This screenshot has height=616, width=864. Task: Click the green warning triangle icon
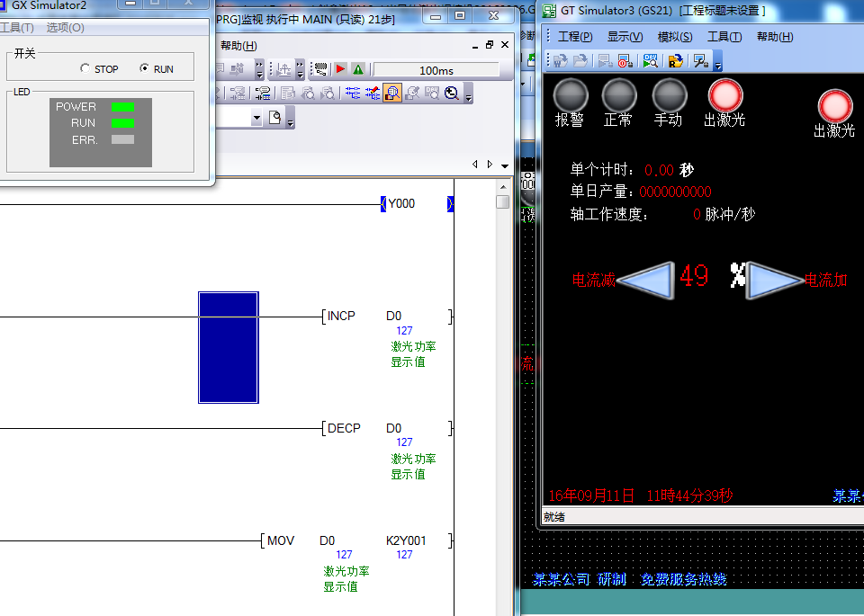coord(358,69)
